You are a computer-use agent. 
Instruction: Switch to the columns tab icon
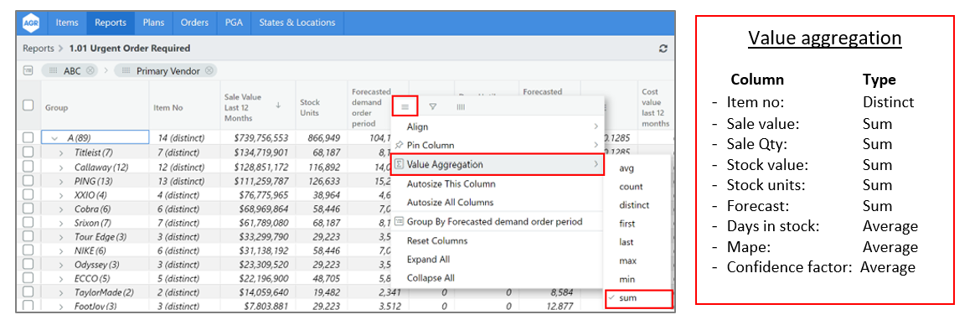pos(461,107)
